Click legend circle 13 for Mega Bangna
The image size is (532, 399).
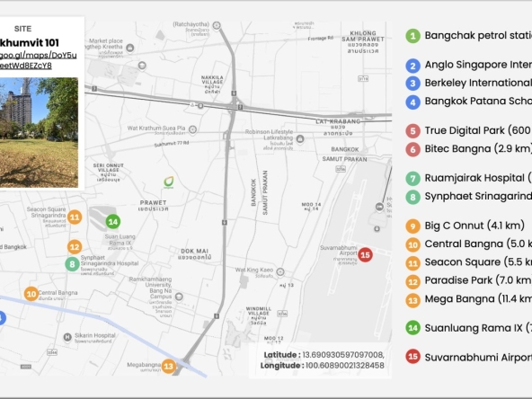412,300
